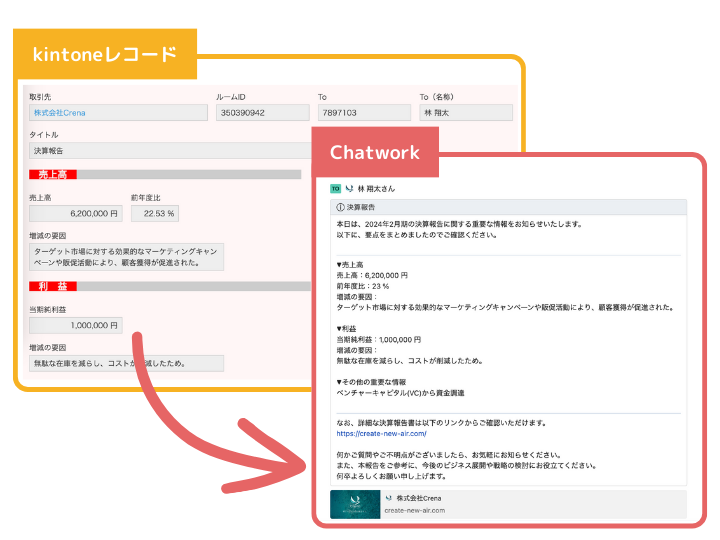Click the kintoneレコード yellow label
The image size is (720, 540).
coord(105,54)
